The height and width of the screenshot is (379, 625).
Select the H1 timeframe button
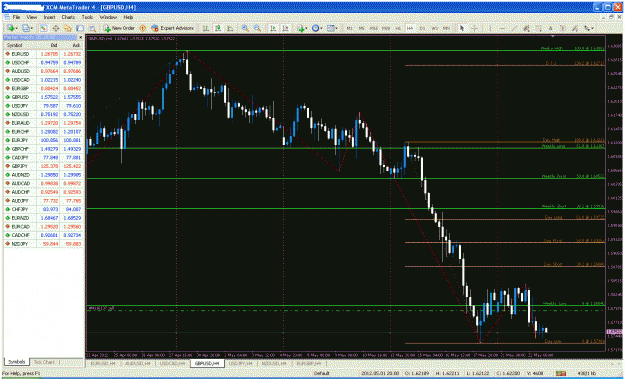coord(398,28)
